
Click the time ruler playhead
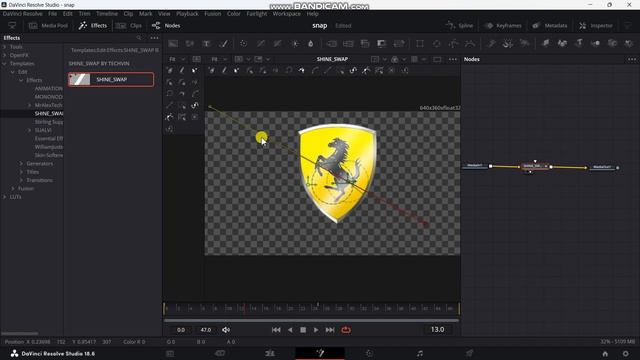[x=244, y=309]
